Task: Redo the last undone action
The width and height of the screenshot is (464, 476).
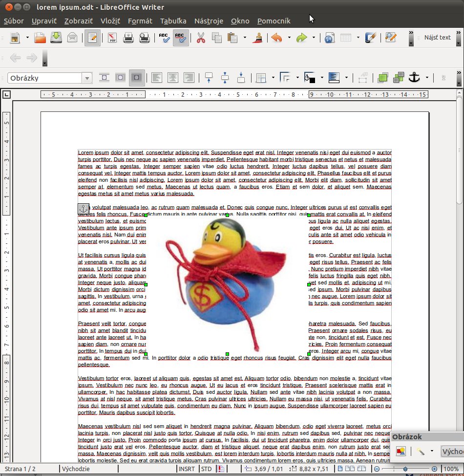Action: click(301, 38)
